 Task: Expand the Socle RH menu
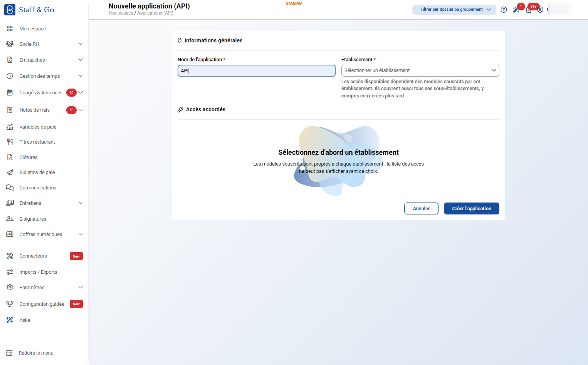[81, 44]
